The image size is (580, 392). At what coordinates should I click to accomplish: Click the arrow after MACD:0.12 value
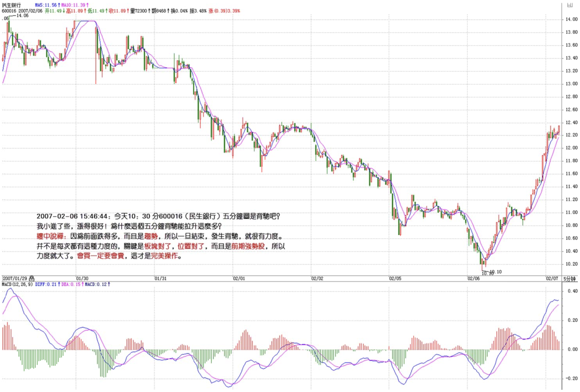109,284
